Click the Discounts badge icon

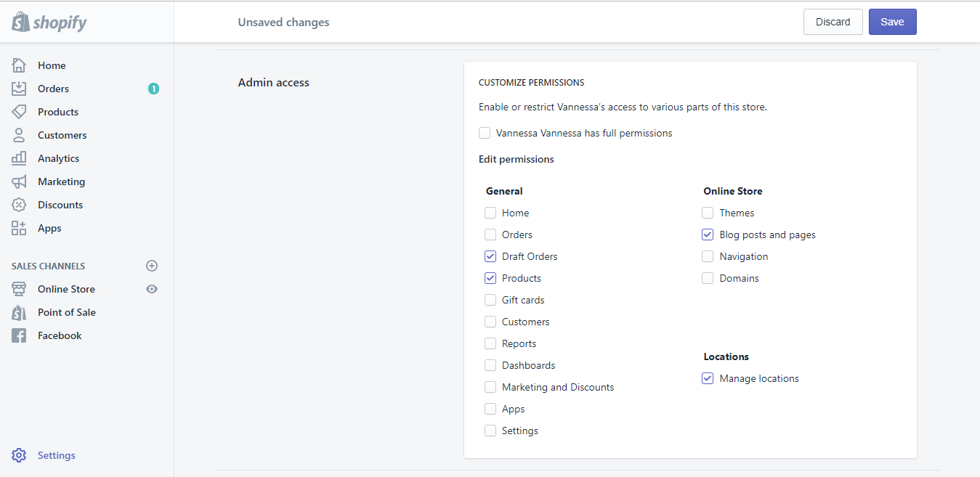(19, 205)
